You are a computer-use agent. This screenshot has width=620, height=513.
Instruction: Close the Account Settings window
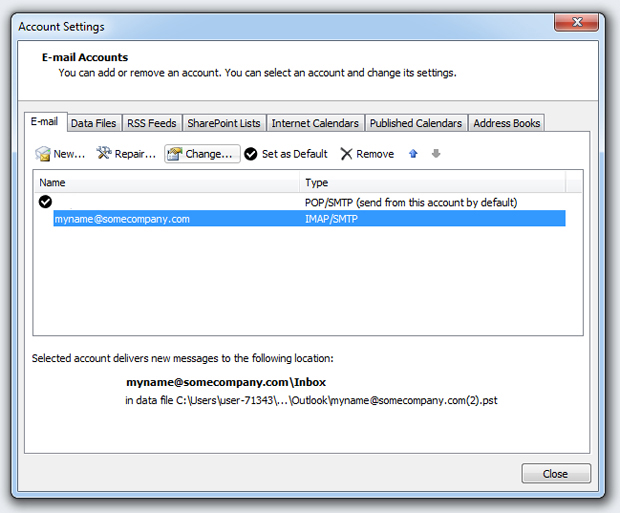click(555, 474)
